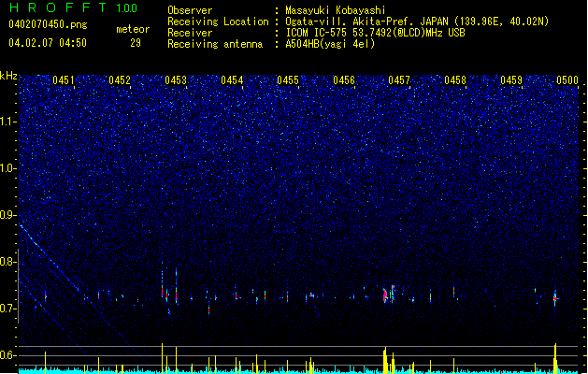Click the strong meteor echo cluster near 0457
The width and height of the screenshot is (588, 374).
click(x=389, y=295)
